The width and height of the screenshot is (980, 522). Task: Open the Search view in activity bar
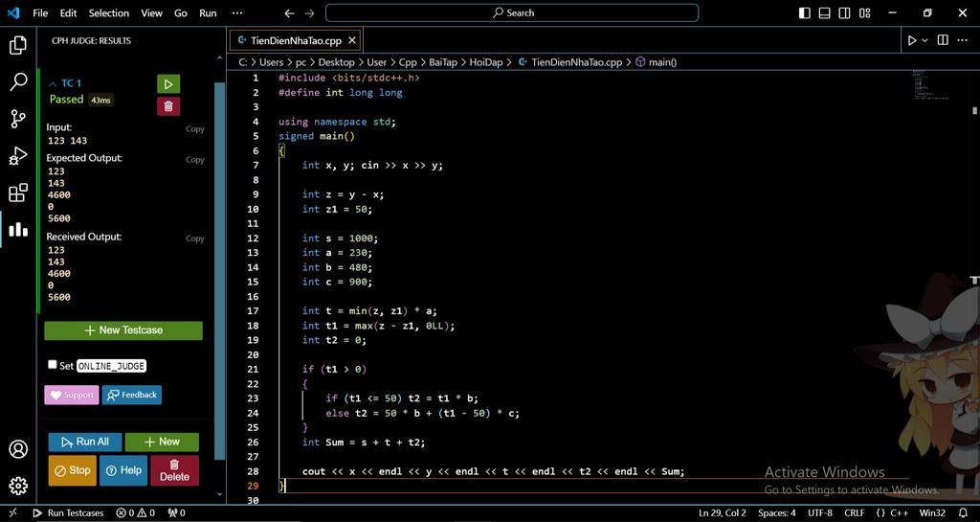click(17, 82)
